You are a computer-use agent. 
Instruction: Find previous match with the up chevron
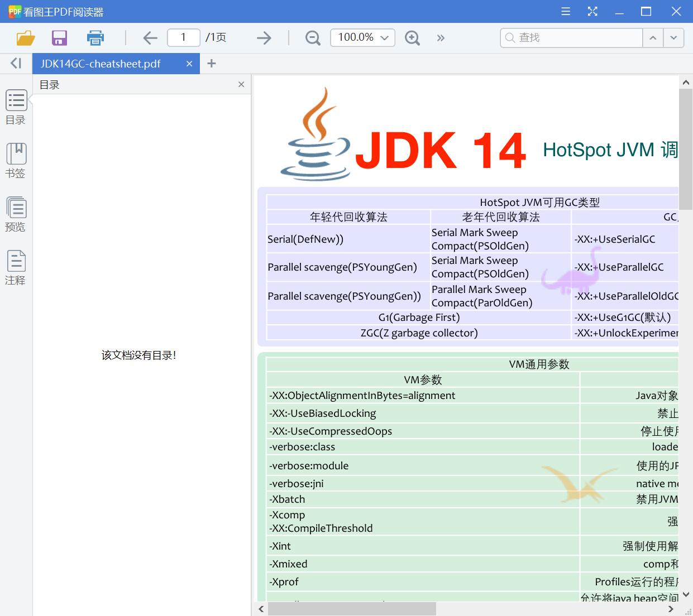653,37
